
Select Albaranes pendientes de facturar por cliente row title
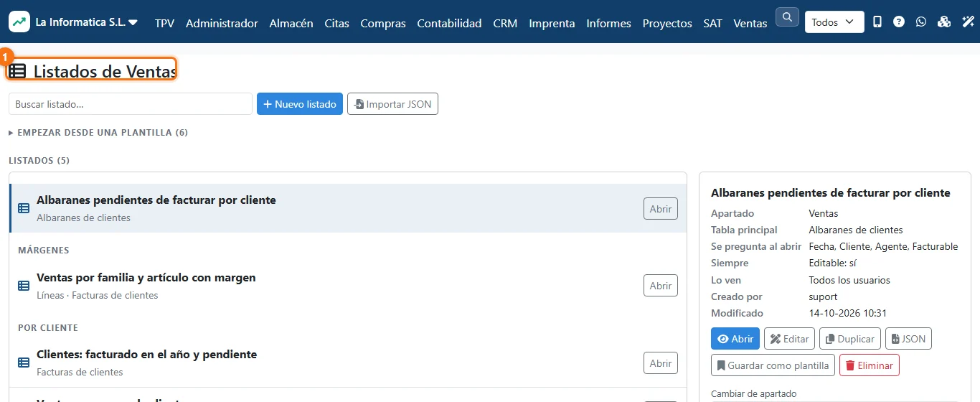156,200
